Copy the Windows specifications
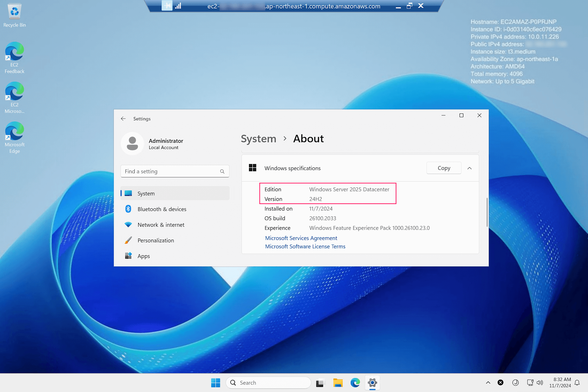Screen dimensions: 588x392 [x=444, y=168]
